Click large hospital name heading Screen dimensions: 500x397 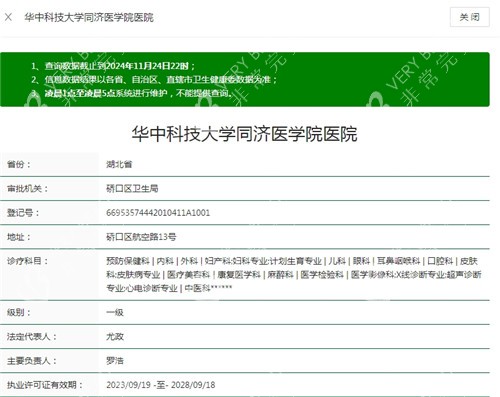(x=244, y=134)
